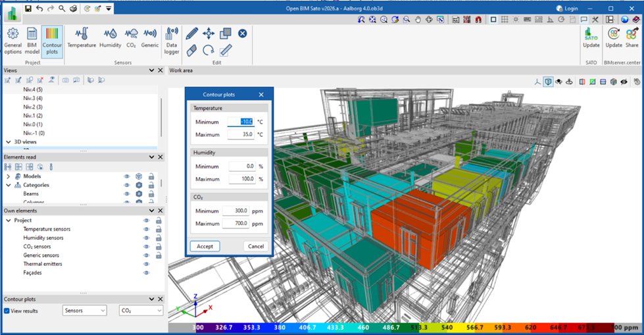644x335 pixels.
Task: Select the Move tool with arrows
Action: pos(209,34)
